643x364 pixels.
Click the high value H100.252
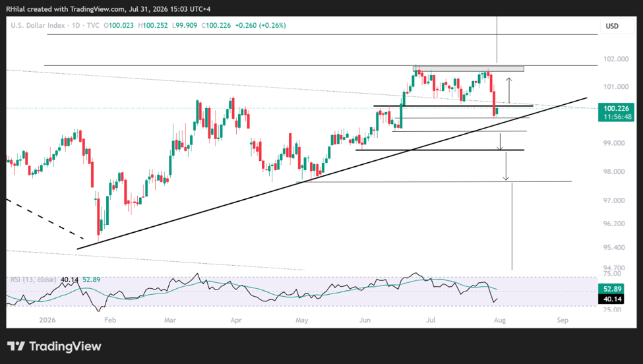[153, 26]
